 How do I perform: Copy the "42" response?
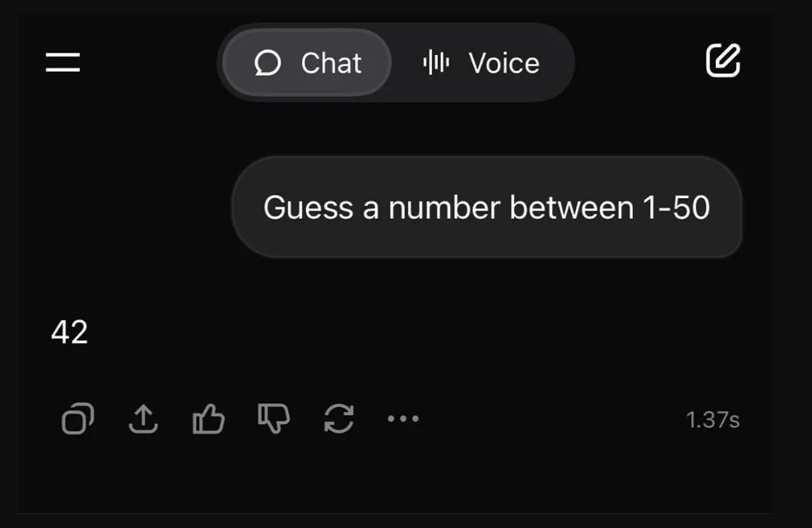(x=77, y=419)
